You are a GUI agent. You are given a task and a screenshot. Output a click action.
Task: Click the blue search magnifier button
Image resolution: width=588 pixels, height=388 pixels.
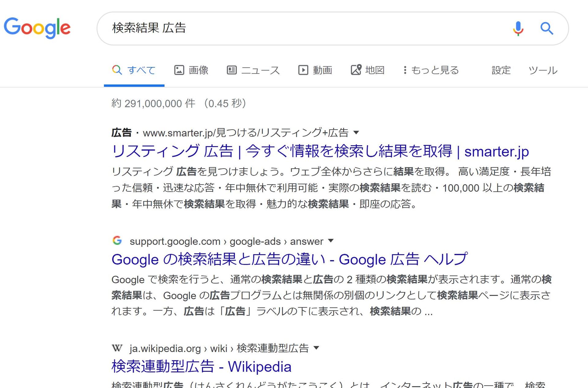coord(547,28)
